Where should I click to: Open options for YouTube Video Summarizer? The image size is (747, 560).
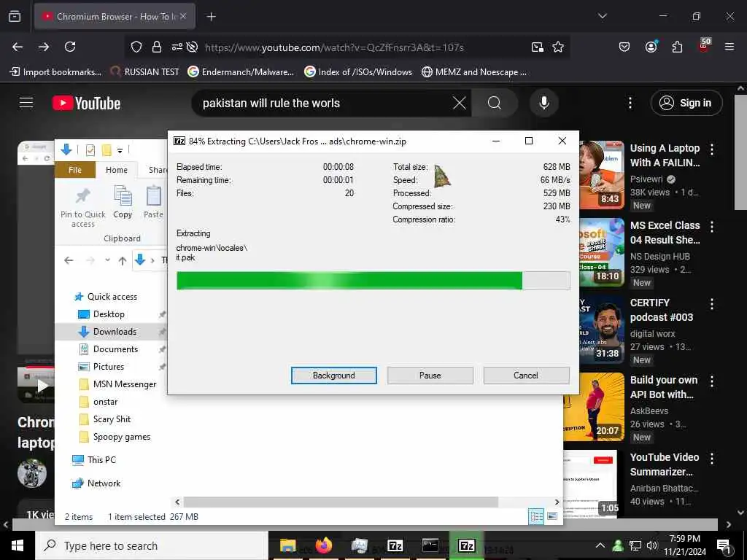tap(712, 459)
